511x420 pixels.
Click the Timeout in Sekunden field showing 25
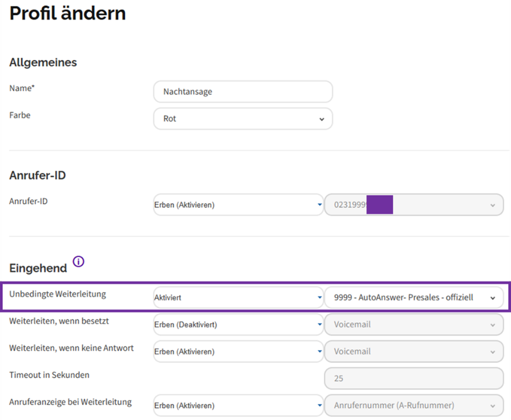coord(414,379)
